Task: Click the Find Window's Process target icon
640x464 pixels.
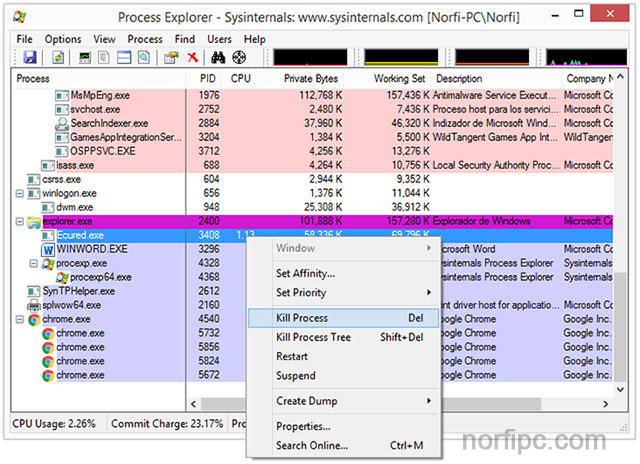Action: tap(239, 58)
